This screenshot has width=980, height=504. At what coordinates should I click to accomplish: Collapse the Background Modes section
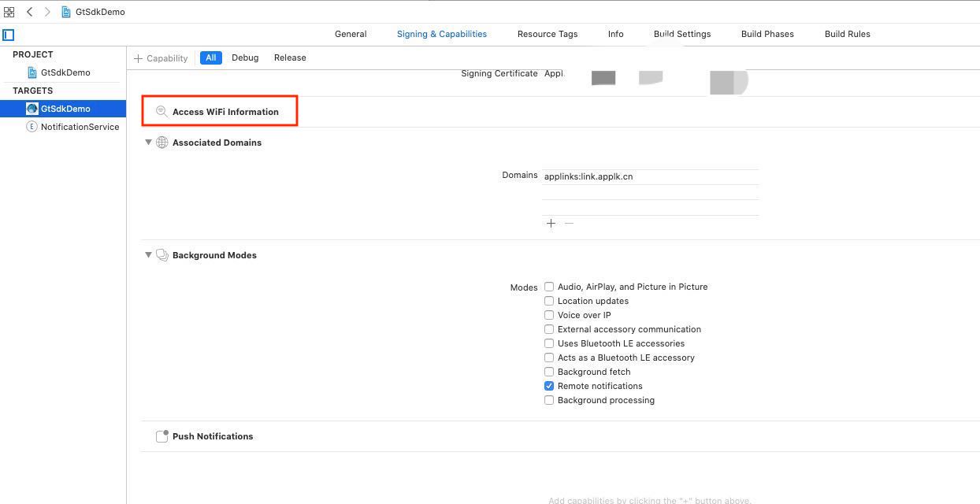(148, 255)
